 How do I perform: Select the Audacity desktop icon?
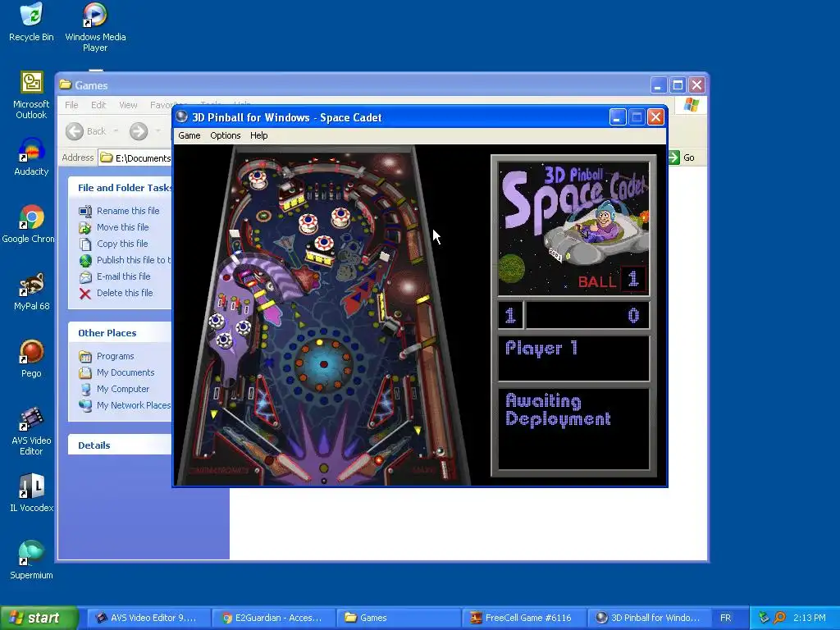click(31, 157)
